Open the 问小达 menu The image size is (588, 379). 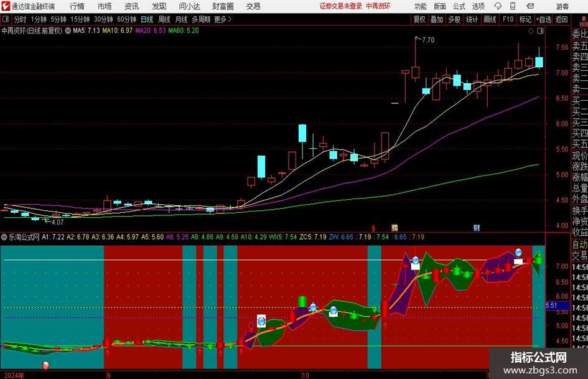tap(189, 6)
